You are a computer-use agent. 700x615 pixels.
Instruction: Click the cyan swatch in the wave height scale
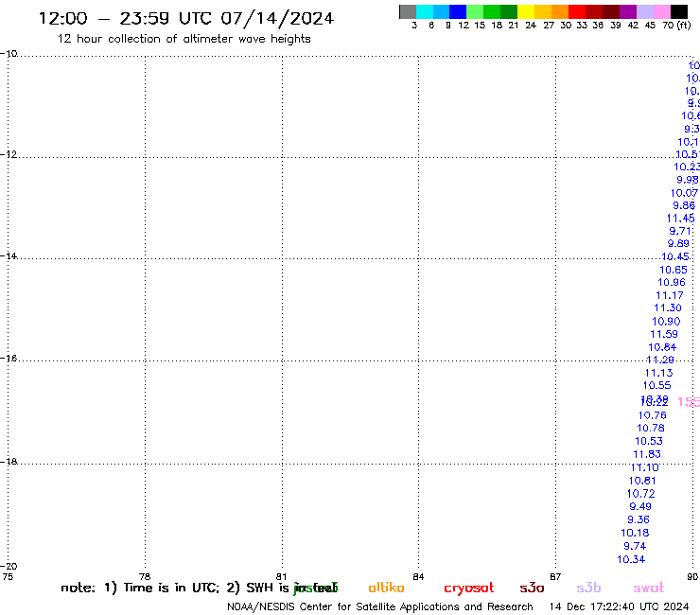point(425,11)
